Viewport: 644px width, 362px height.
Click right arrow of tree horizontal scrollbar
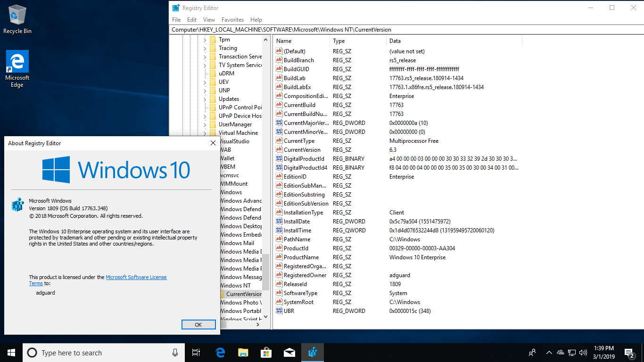click(257, 324)
